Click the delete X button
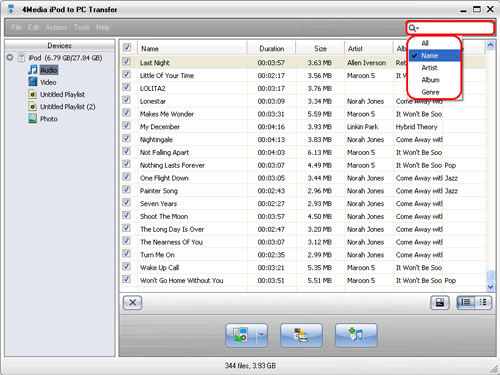 (132, 303)
